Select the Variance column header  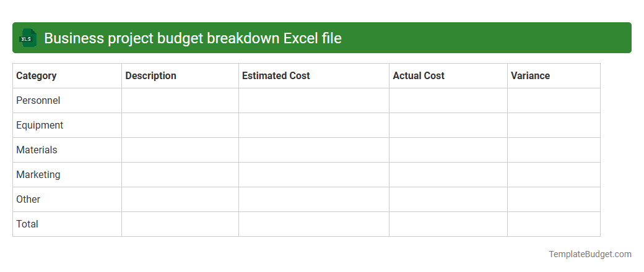(x=554, y=76)
